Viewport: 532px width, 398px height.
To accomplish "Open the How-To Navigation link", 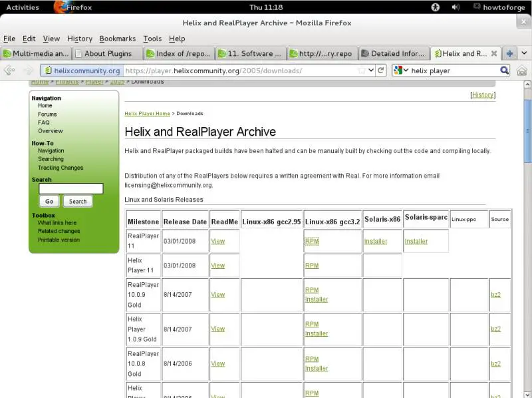I will click(x=51, y=150).
